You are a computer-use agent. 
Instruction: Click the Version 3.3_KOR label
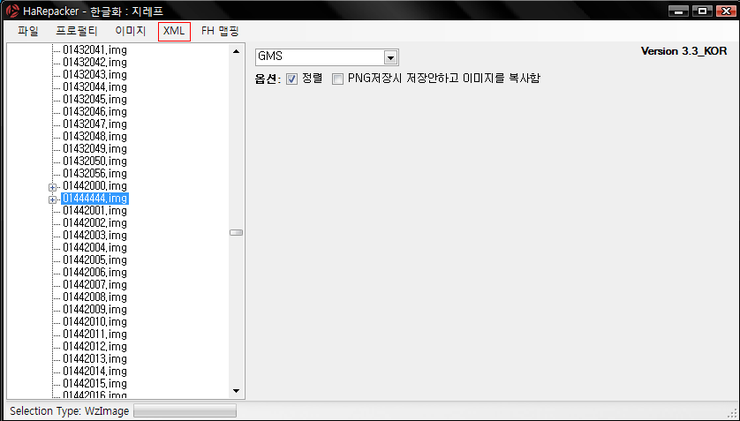click(684, 51)
